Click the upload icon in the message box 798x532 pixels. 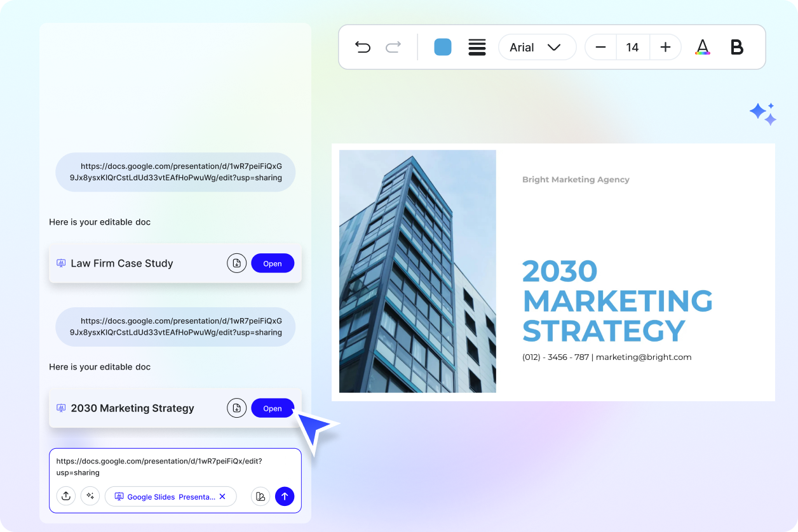tap(66, 496)
